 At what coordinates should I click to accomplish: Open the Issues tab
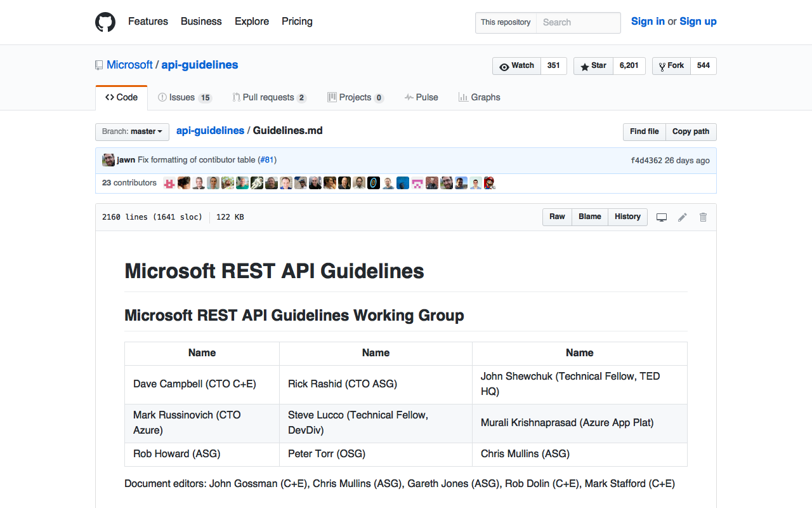point(185,98)
